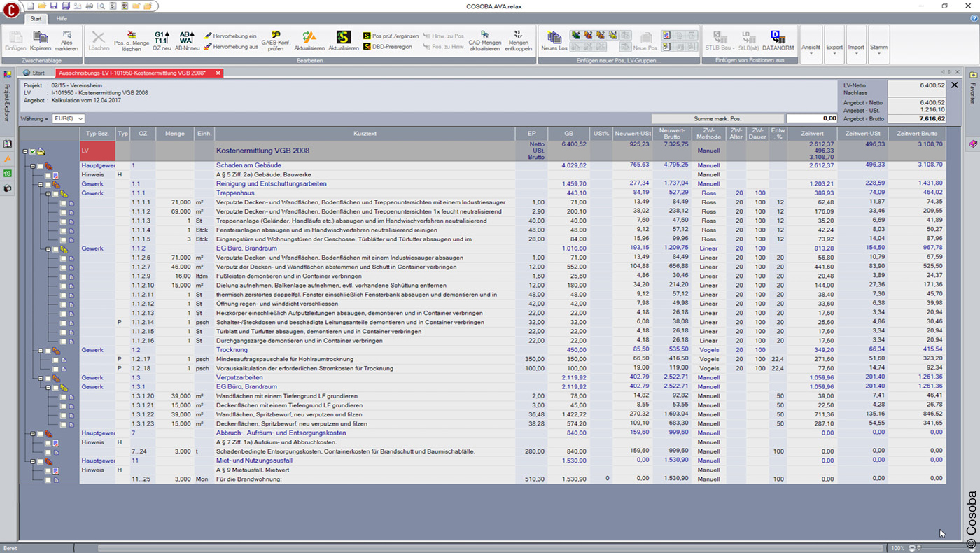Switch to the Hilfe ribbon tab
The height and width of the screenshot is (553, 980).
click(62, 19)
